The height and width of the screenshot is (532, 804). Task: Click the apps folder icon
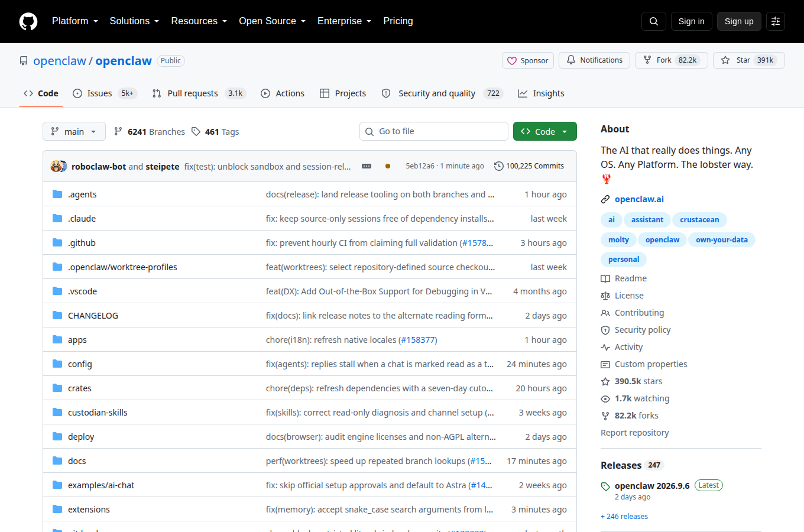click(57, 339)
